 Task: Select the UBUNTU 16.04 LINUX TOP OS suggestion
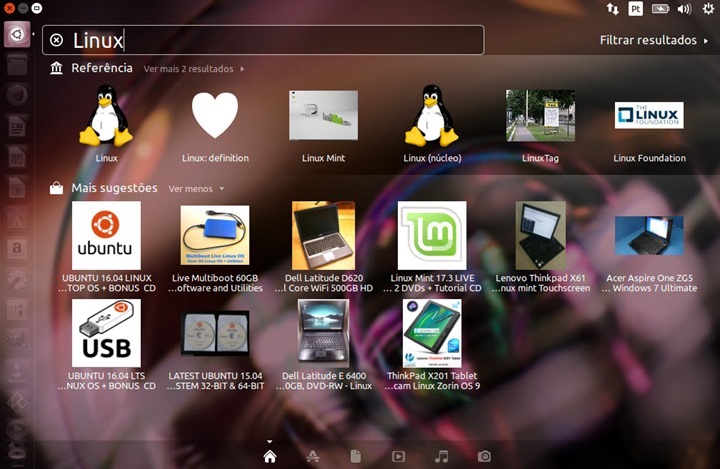click(x=106, y=235)
